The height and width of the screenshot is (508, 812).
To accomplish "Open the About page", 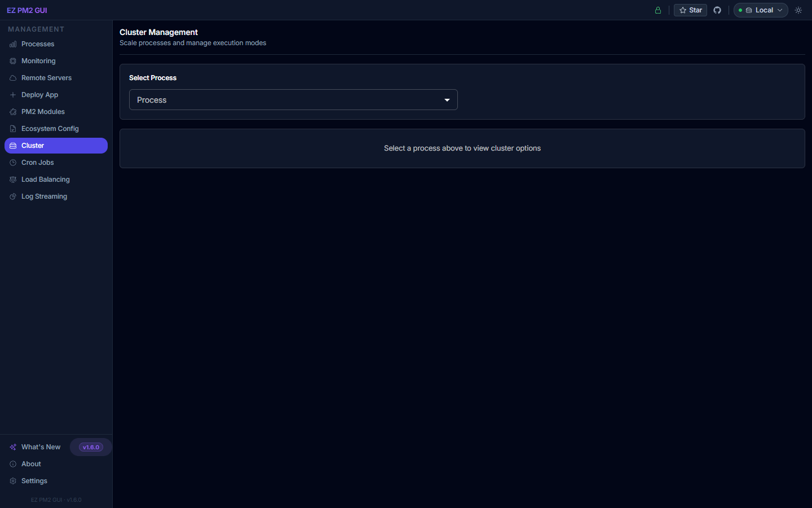I will [31, 463].
